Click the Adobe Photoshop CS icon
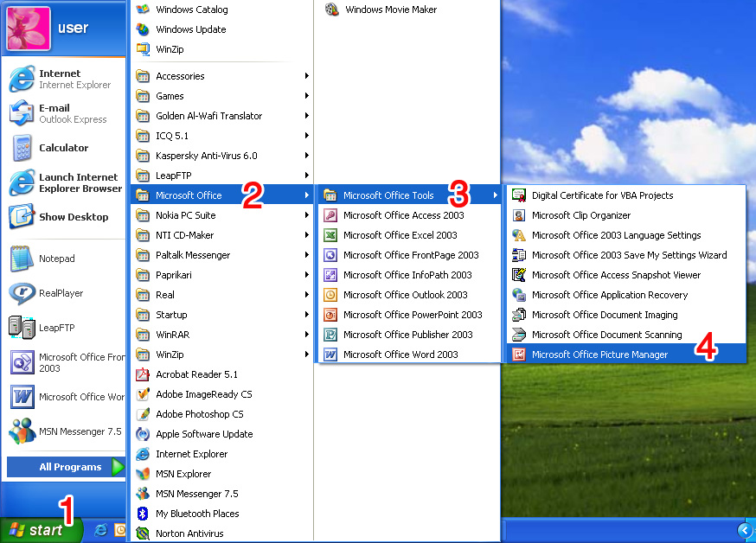Image resolution: width=756 pixels, height=543 pixels. click(x=143, y=414)
